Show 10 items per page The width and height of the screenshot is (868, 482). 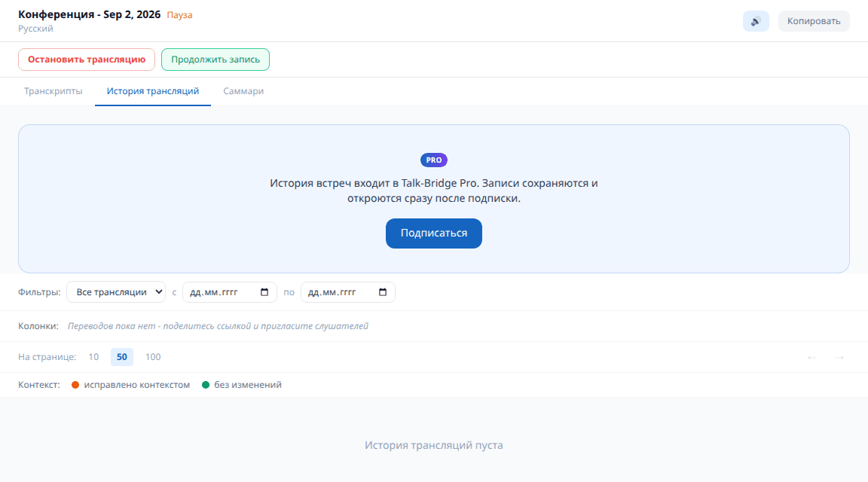coord(93,357)
